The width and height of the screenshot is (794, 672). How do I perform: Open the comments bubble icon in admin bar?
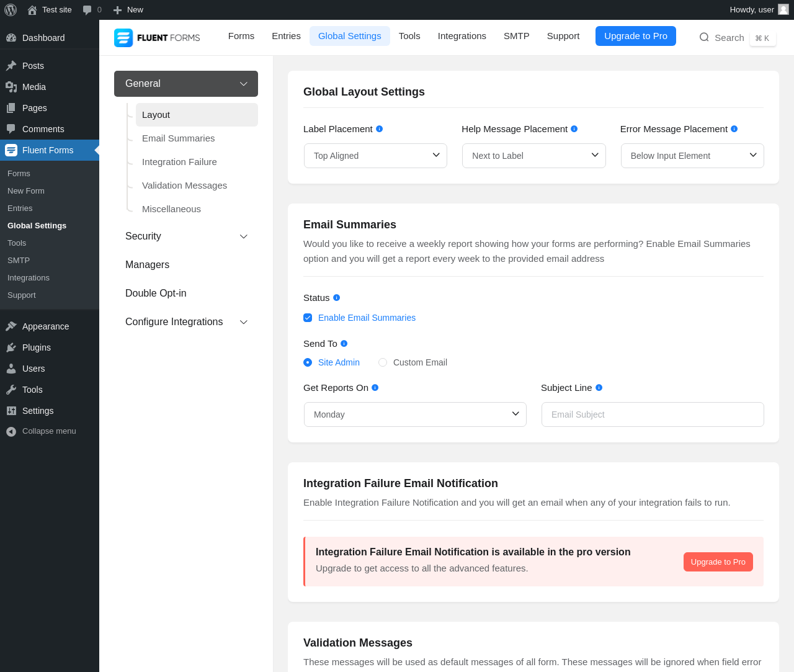87,10
